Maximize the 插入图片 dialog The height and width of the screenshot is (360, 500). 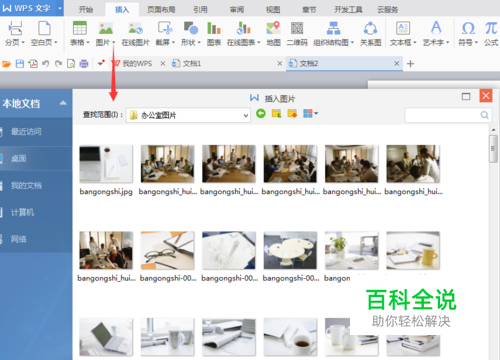[x=466, y=96]
